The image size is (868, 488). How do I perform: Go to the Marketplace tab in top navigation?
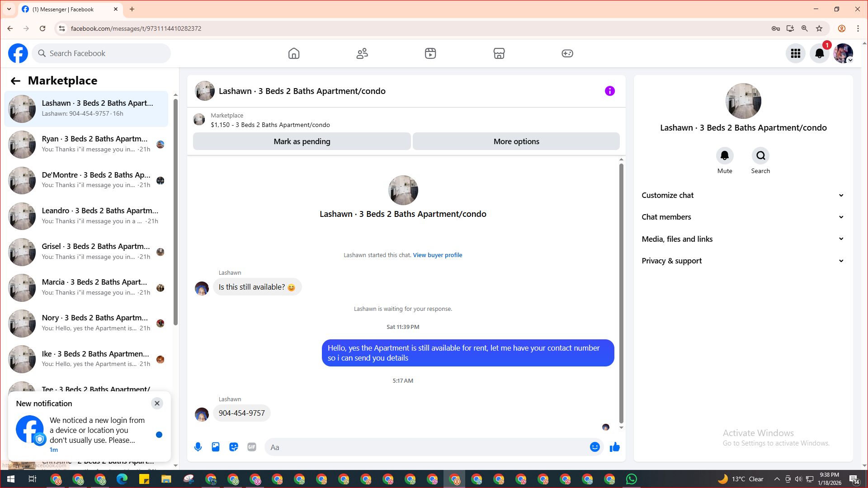click(x=499, y=53)
